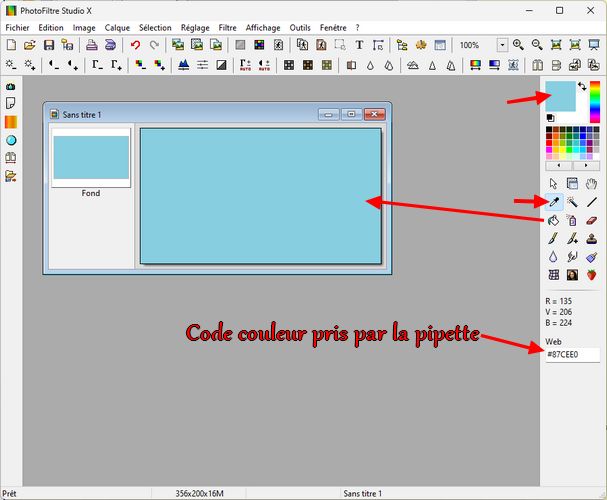Click the orange gradient icon in left sidebar
Image resolution: width=607 pixels, height=500 pixels.
pos(11,122)
